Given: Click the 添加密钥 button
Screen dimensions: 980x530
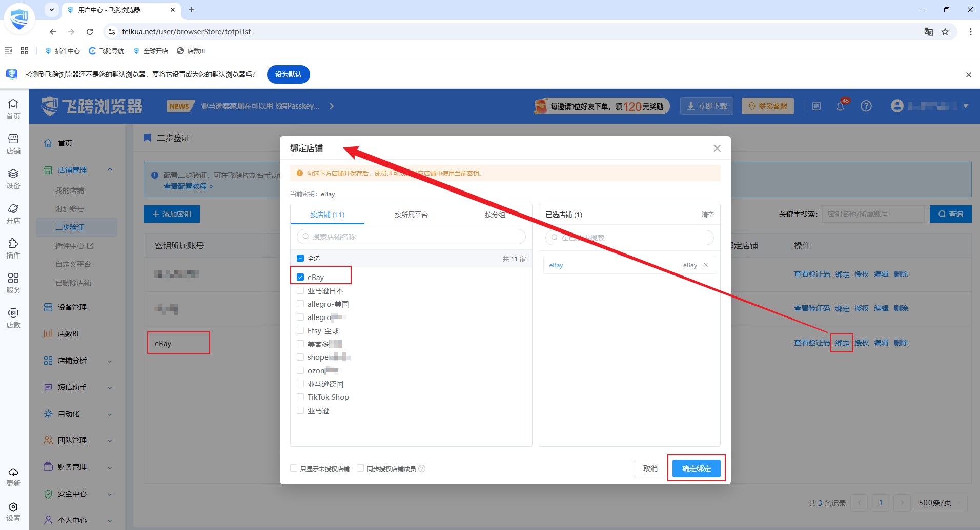Looking at the screenshot, I should (x=172, y=214).
